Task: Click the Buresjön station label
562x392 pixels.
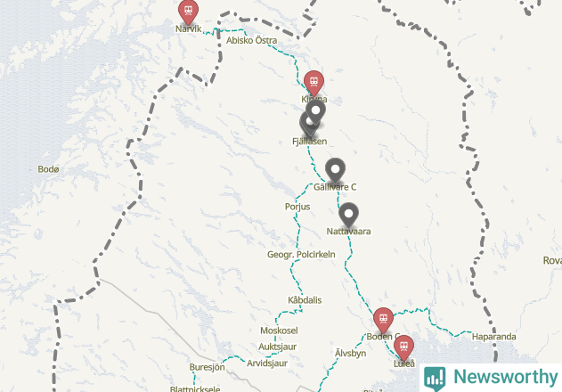Action: [207, 367]
